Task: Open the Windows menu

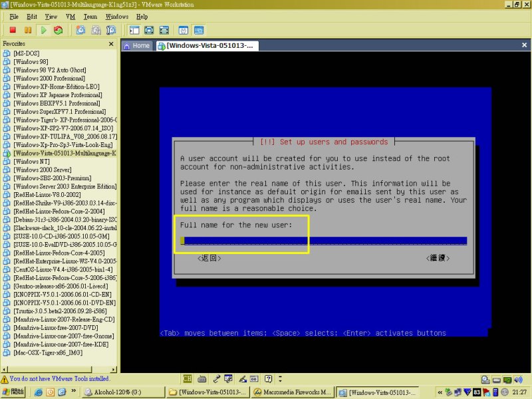Action: coord(117,17)
